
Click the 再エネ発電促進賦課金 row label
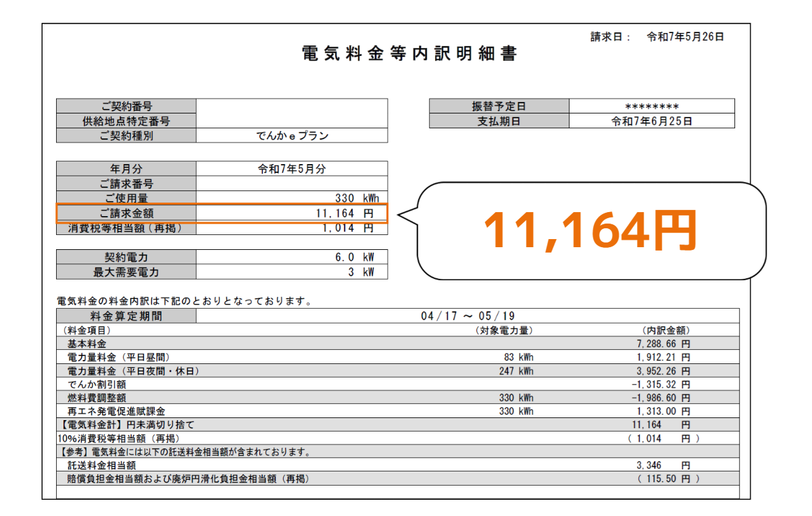tap(116, 411)
